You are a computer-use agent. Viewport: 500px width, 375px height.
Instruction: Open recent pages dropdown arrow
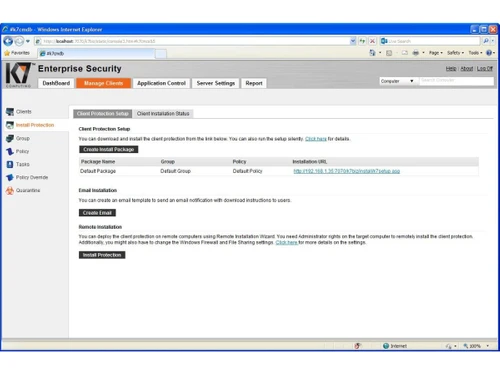point(28,41)
